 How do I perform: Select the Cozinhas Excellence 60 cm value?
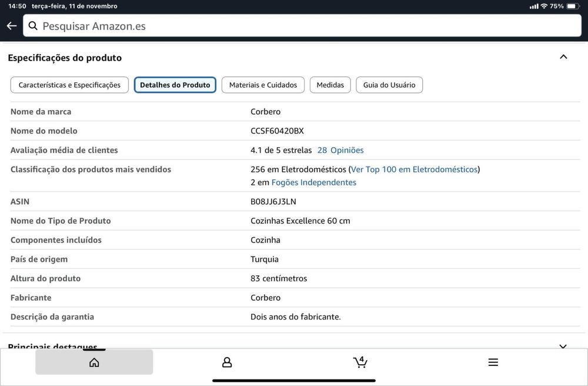click(300, 221)
